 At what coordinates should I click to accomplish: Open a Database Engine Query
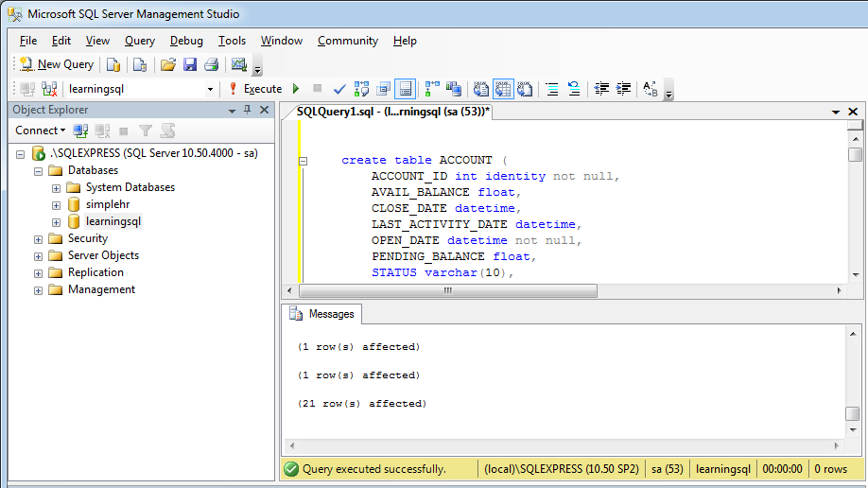pyautogui.click(x=113, y=65)
